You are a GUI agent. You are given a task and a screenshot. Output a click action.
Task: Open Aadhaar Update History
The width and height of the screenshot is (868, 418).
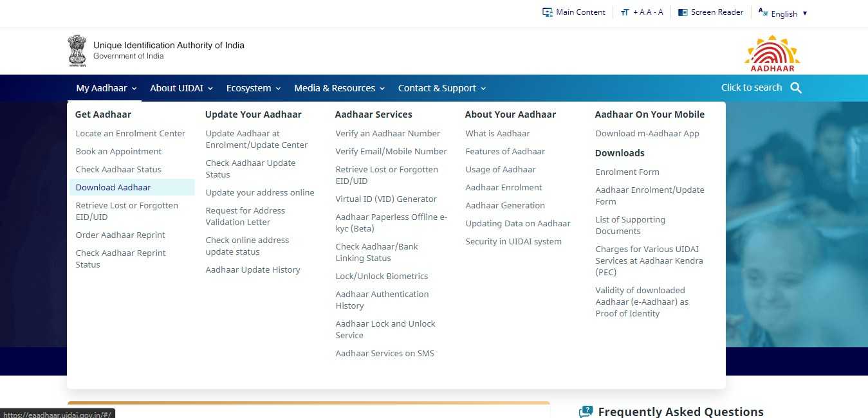point(253,269)
